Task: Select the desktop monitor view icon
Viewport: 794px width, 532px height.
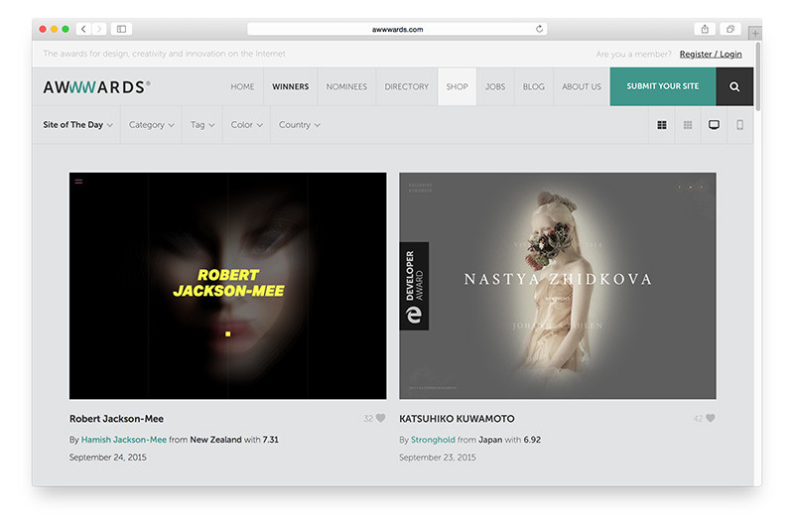Action: [x=713, y=125]
